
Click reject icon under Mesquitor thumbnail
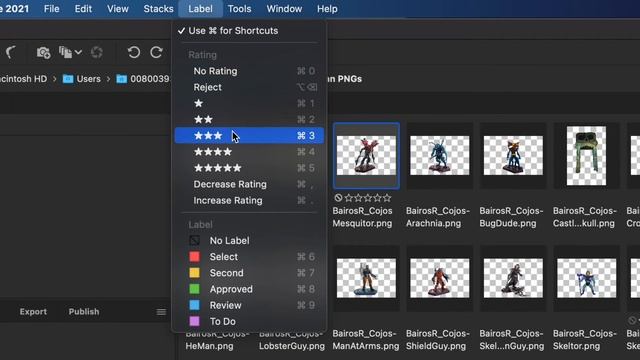click(338, 198)
